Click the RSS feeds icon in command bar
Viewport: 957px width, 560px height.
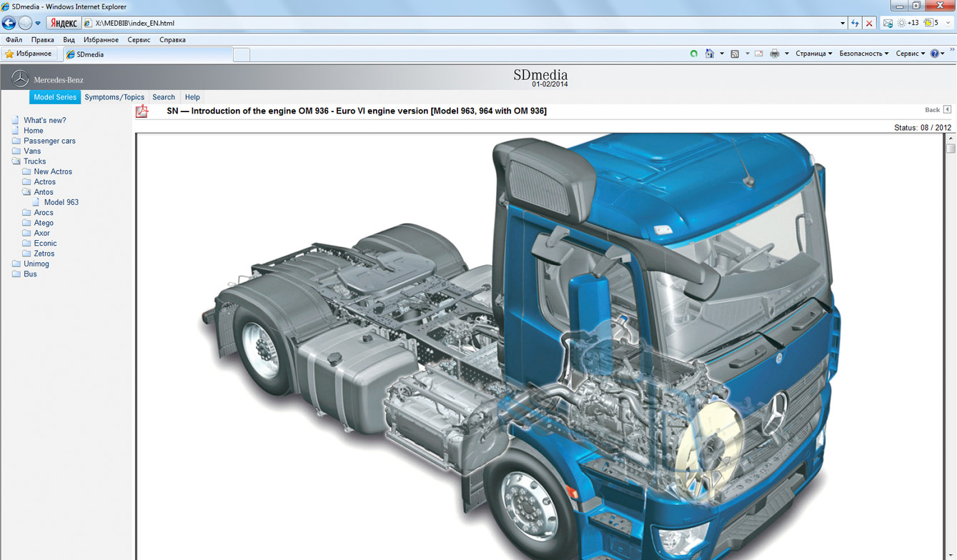pyautogui.click(x=734, y=54)
